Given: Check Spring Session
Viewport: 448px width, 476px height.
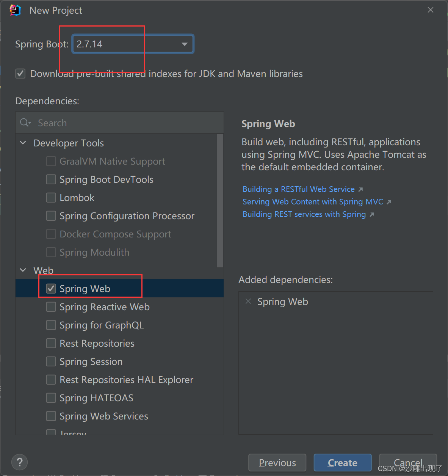Looking at the screenshot, I should coord(51,361).
